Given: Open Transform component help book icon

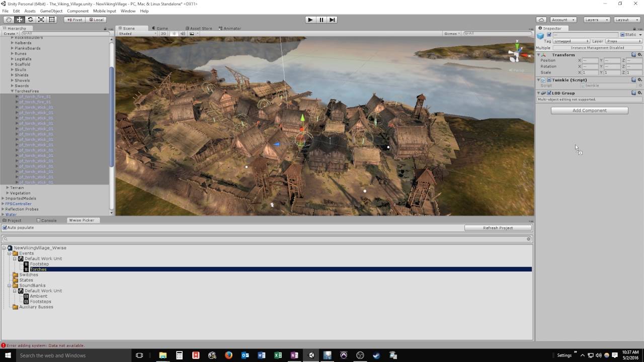Looking at the screenshot, I should tap(634, 55).
